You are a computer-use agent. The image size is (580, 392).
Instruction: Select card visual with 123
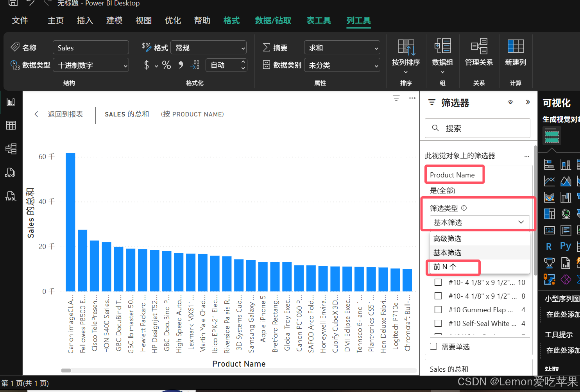(549, 230)
